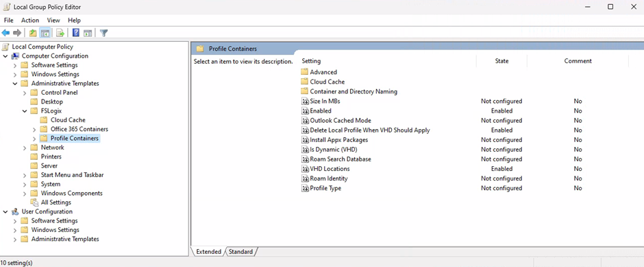Viewport: 644px width, 267px height.
Task: Switch to the Standard tab
Action: tap(240, 251)
